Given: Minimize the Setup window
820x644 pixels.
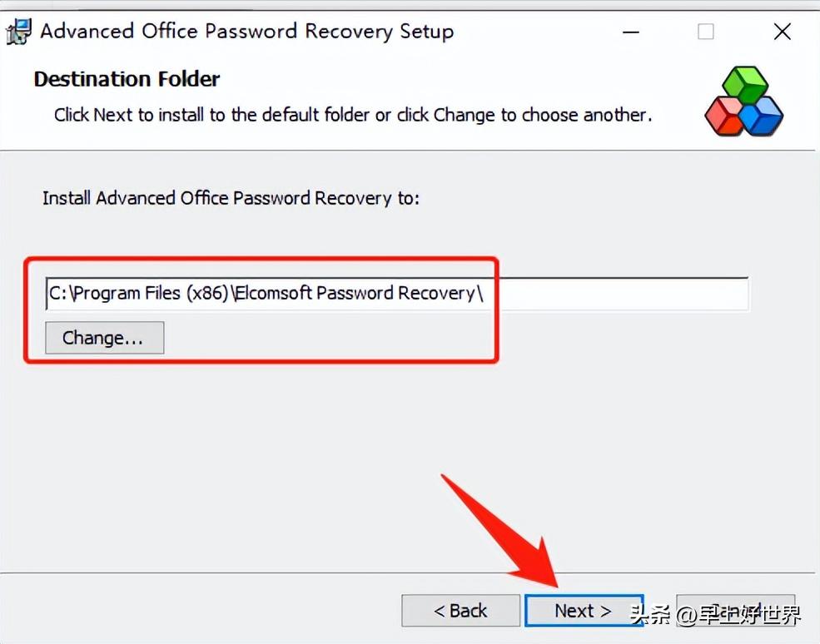Looking at the screenshot, I should pyautogui.click(x=631, y=32).
